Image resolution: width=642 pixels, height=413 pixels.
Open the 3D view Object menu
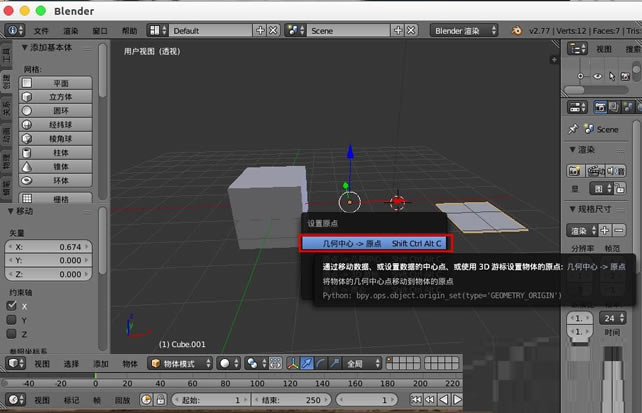[130, 363]
